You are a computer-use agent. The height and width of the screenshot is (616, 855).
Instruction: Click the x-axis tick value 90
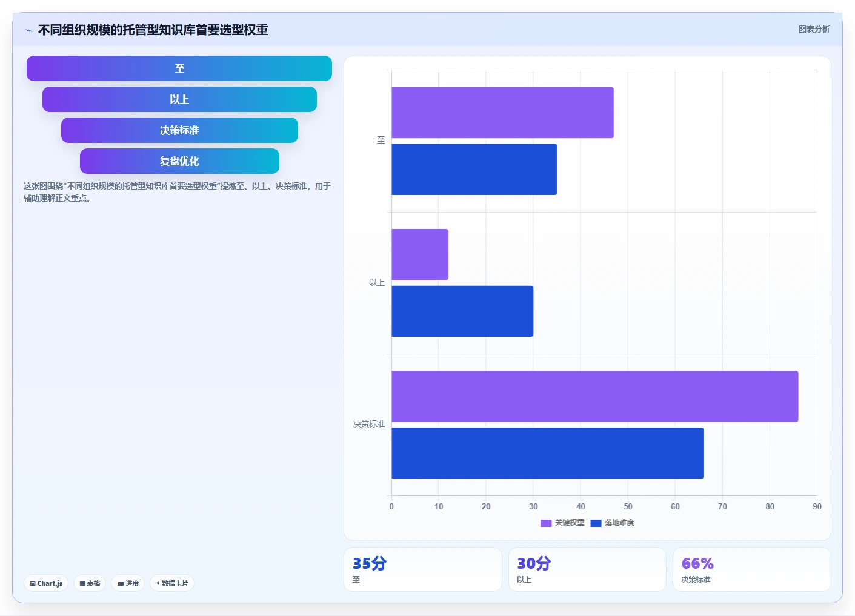(x=817, y=506)
